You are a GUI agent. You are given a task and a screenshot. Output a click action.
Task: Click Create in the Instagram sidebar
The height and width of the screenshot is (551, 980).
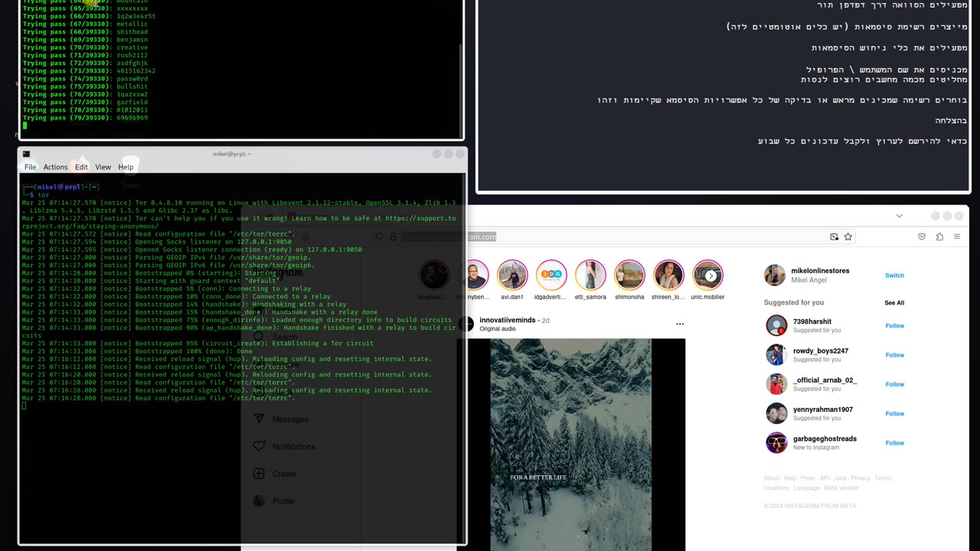(x=274, y=474)
